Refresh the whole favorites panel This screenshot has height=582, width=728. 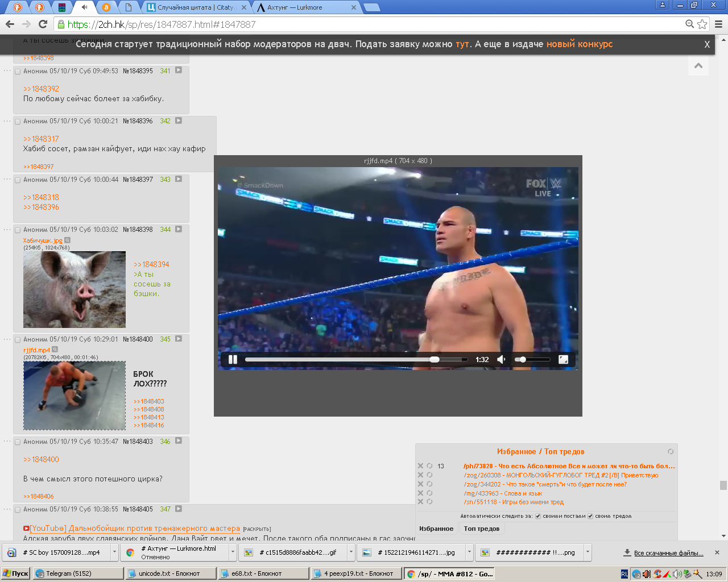[671, 451]
